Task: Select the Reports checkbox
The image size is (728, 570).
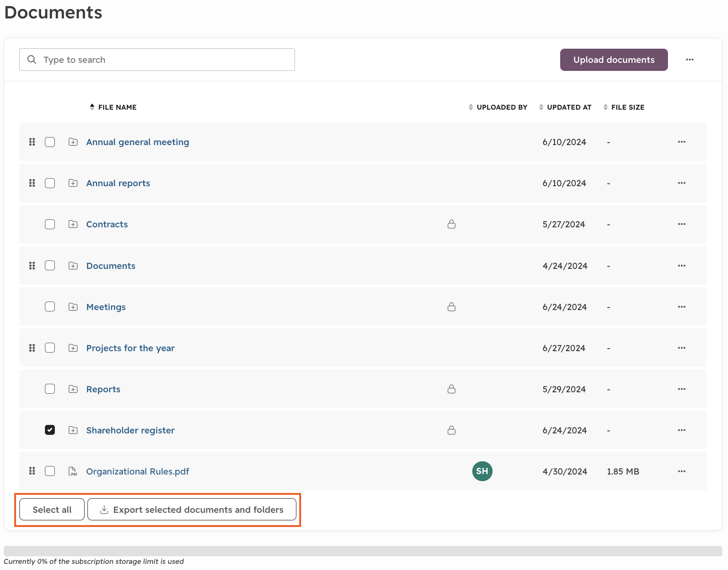Action: (50, 389)
